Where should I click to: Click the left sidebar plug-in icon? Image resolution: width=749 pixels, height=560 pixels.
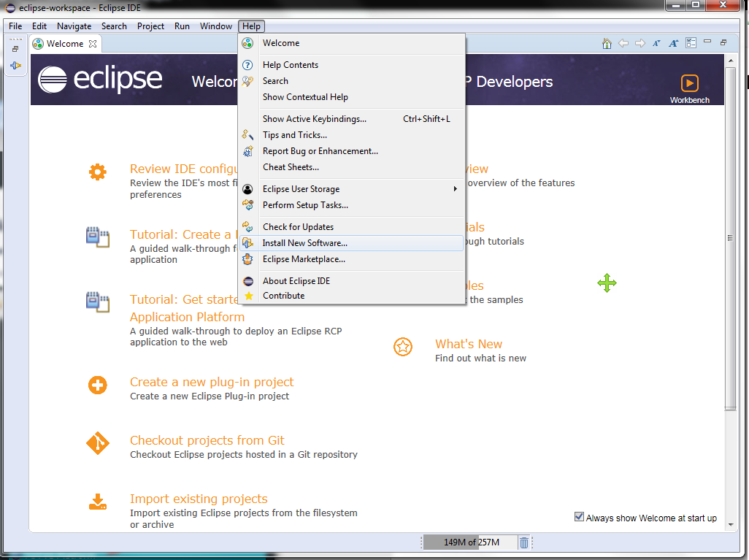coord(15,66)
